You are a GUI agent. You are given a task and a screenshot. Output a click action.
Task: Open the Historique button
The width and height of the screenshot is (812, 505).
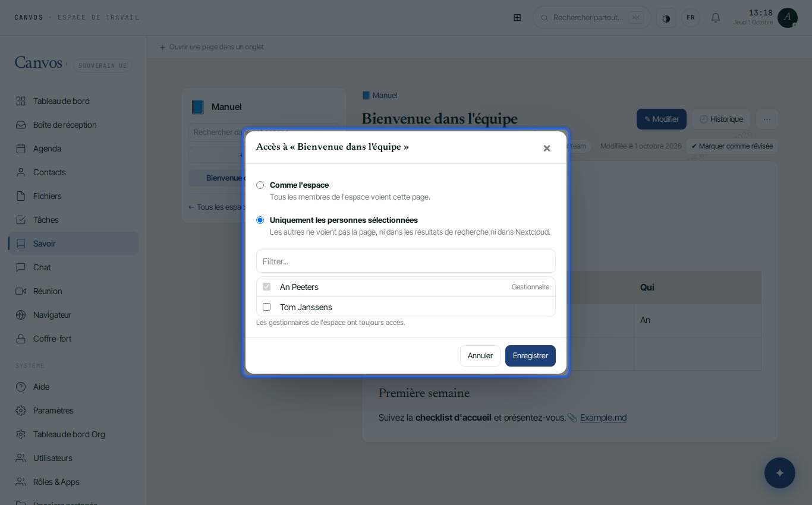(x=721, y=119)
